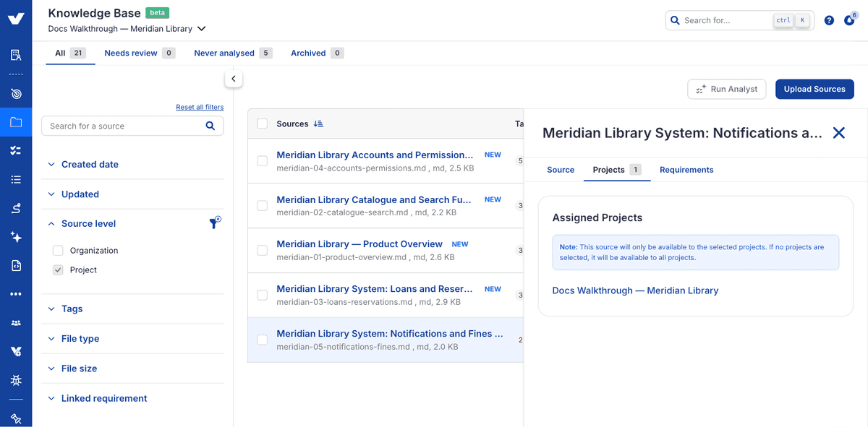
Task: Open notifications icon with badge 6
Action: (x=849, y=20)
